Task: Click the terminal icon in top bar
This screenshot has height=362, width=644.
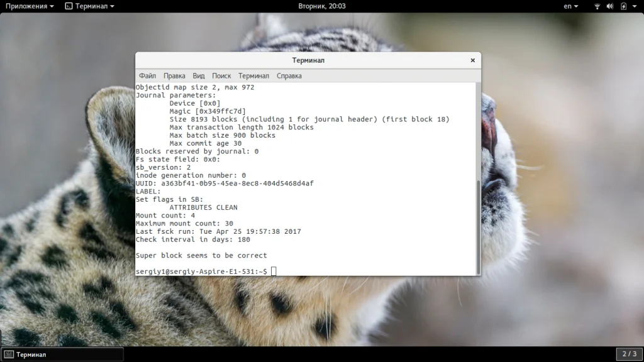Action: 69,6
